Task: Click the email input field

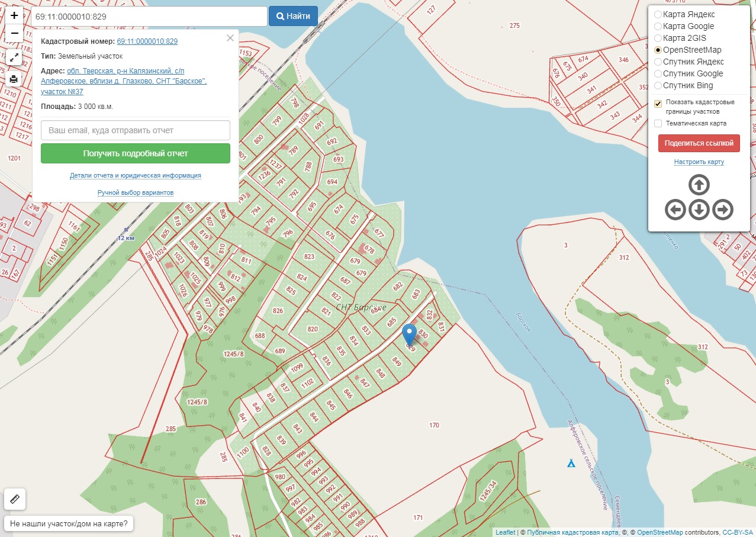Action: (135, 130)
